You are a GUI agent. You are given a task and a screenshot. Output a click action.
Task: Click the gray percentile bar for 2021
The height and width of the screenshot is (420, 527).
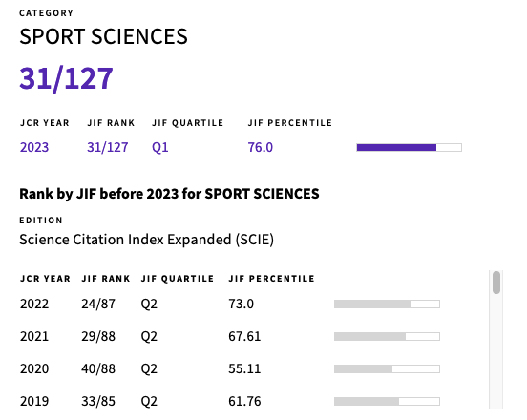pyautogui.click(x=387, y=336)
